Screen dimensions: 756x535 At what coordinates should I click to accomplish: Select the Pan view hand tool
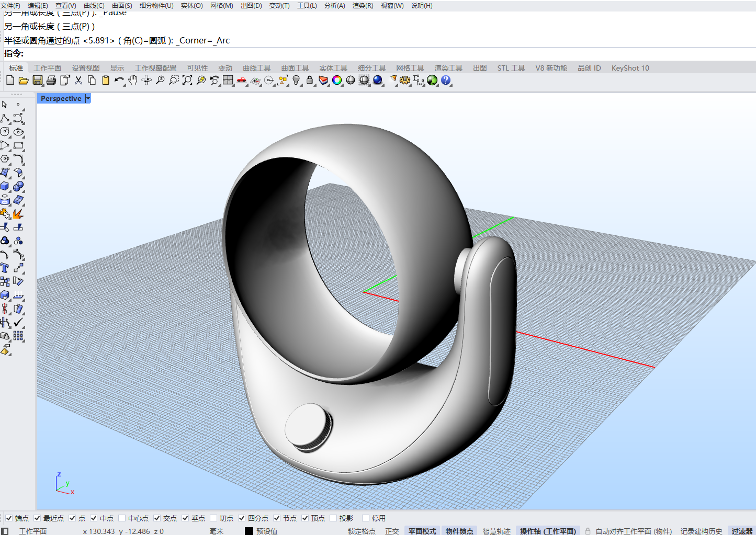[x=133, y=80]
